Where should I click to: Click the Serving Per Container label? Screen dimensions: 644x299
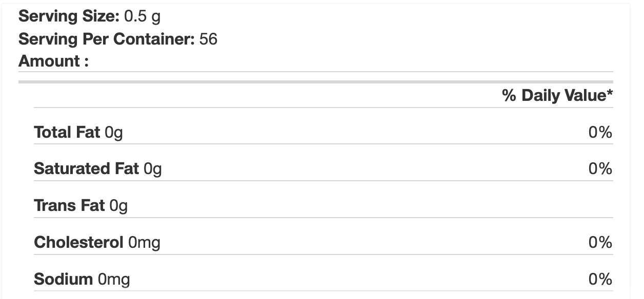tap(106, 39)
